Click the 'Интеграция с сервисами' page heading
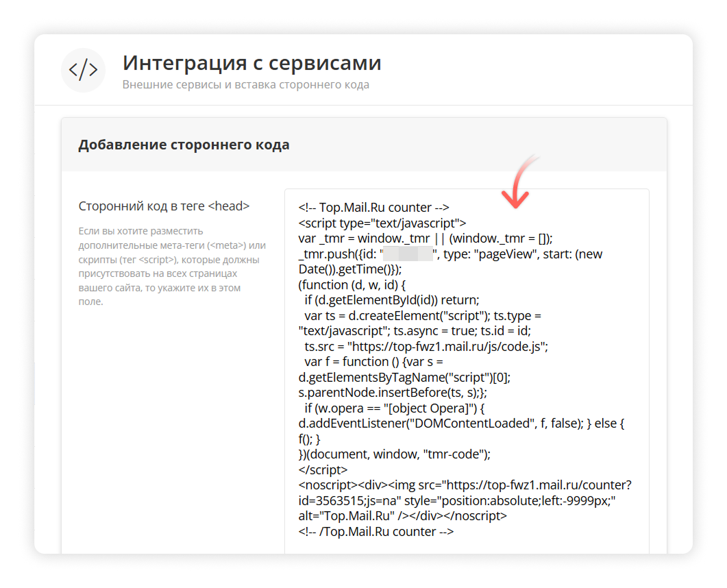This screenshot has width=727, height=588. point(251,63)
